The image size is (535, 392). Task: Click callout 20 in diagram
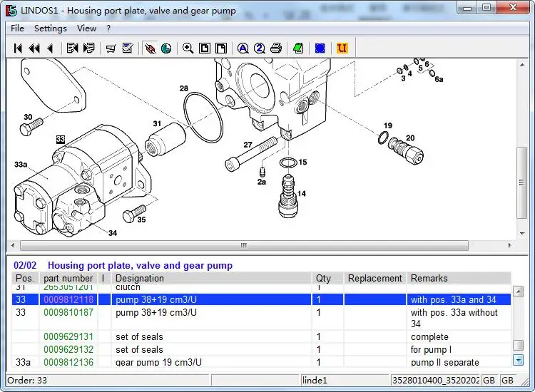tap(410, 138)
